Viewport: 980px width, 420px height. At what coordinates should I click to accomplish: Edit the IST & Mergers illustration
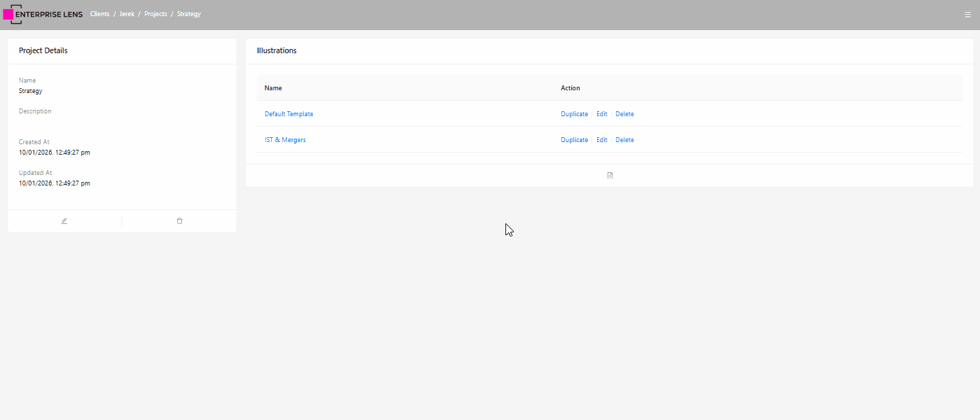click(x=601, y=140)
